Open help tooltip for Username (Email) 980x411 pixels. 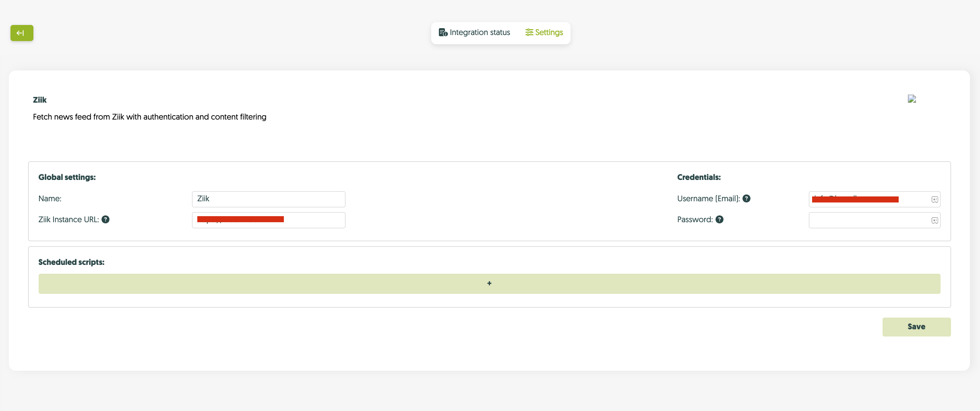[746, 198]
